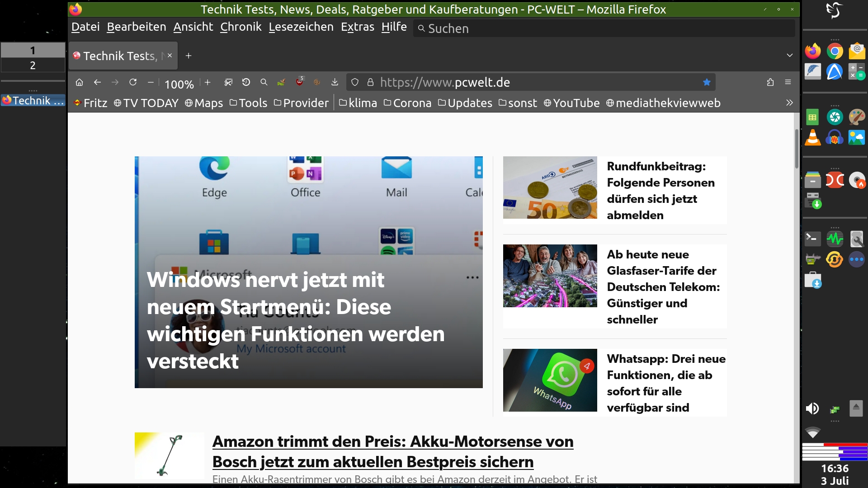Click the back navigation arrow
Screen dimensions: 868x488
(x=97, y=82)
